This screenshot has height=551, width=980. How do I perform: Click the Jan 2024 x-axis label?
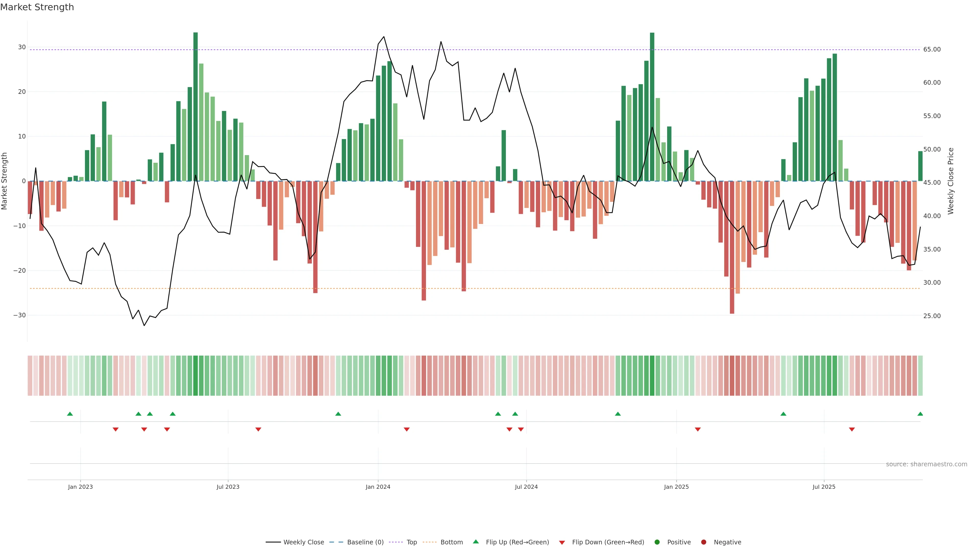click(x=378, y=487)
